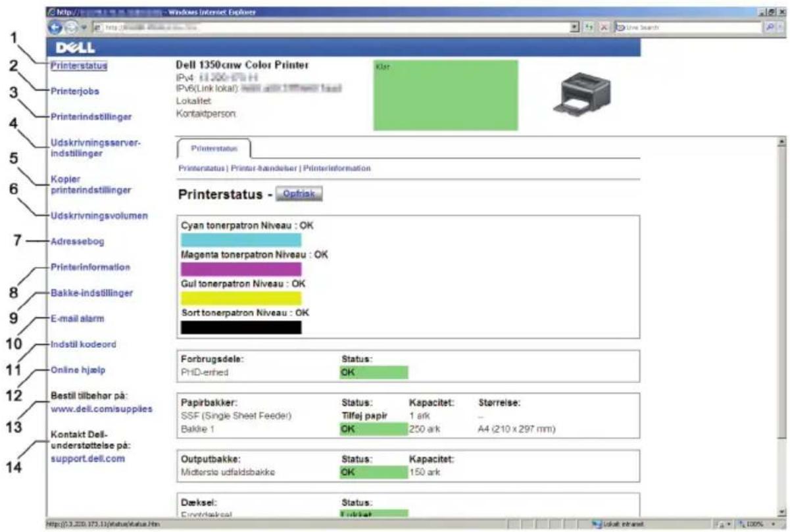Screen dimensions: 790x532
Task: Click the page scrollbar up arrow
Action: [783, 141]
